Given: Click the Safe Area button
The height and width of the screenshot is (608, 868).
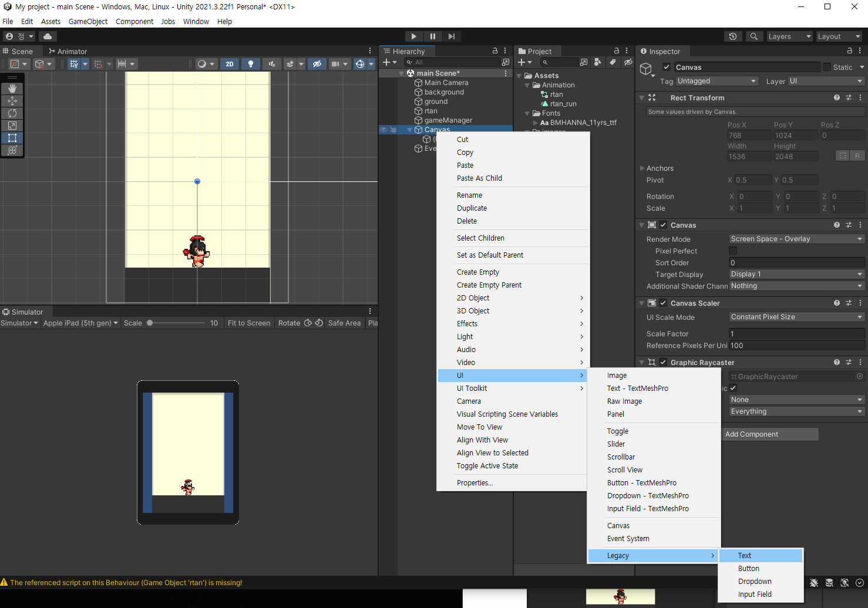Looking at the screenshot, I should click(344, 323).
